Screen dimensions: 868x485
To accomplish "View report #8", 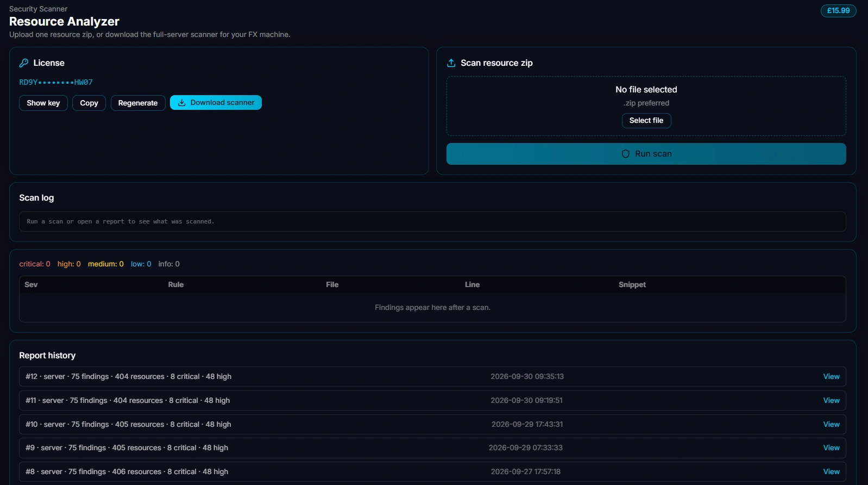I will [x=832, y=472].
